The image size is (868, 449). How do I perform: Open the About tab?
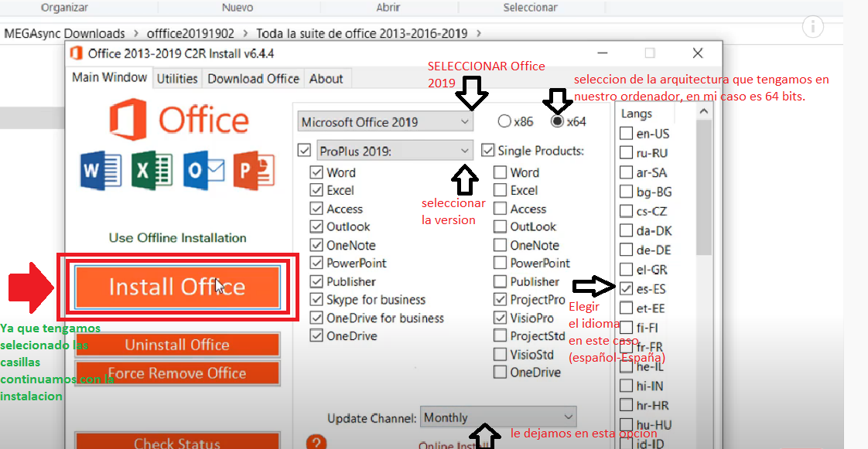pos(326,79)
